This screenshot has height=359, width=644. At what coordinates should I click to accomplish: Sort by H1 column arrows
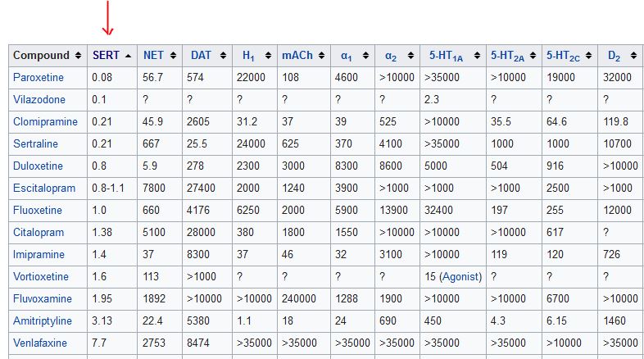click(x=268, y=56)
